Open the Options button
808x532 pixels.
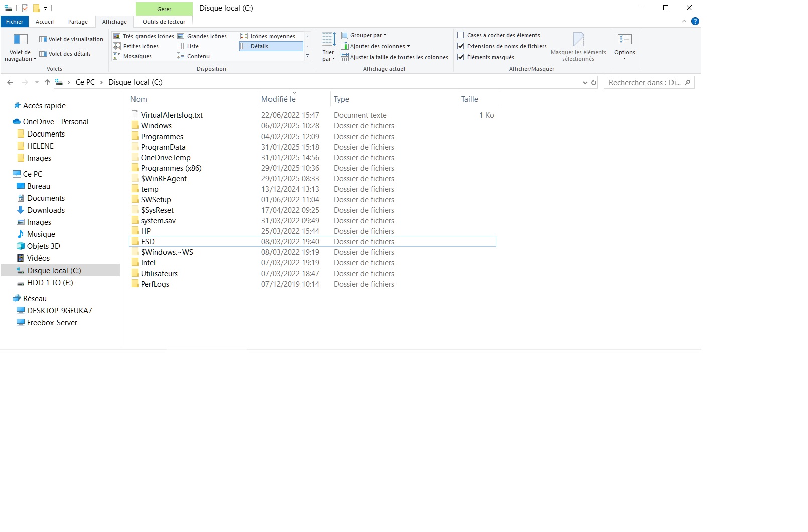pos(625,47)
